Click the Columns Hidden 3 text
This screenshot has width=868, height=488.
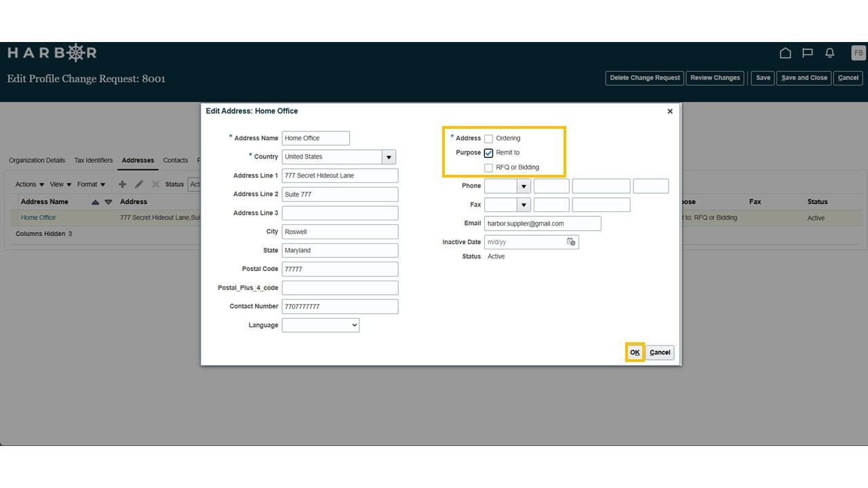(x=44, y=234)
